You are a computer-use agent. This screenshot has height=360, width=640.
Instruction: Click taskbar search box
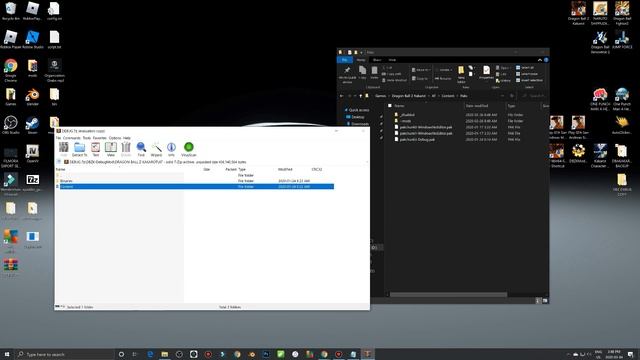point(64,354)
